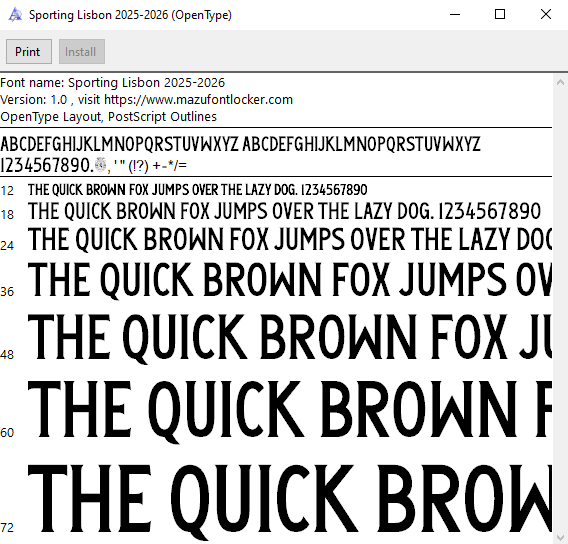Click the mazufontlocker.com URL text
Image resolution: width=568 pixels, height=544 pixels.
pos(198,100)
